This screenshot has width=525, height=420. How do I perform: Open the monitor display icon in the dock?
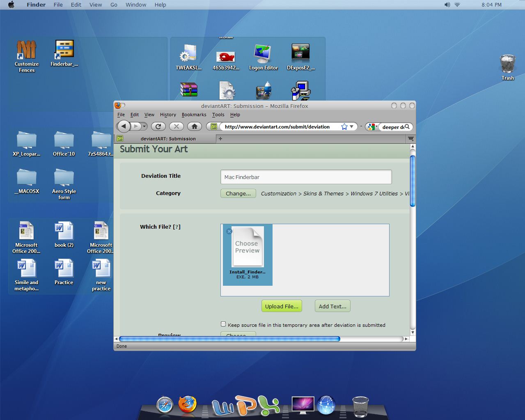pos(303,405)
